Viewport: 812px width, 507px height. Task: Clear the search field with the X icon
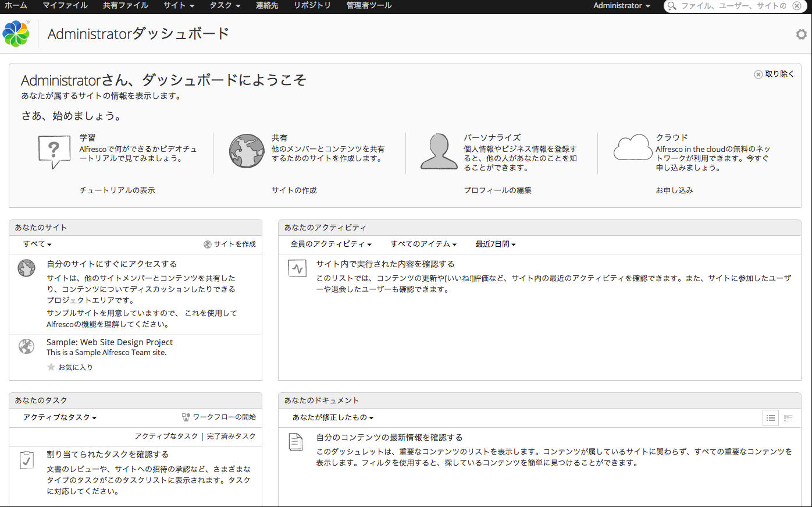(x=797, y=6)
